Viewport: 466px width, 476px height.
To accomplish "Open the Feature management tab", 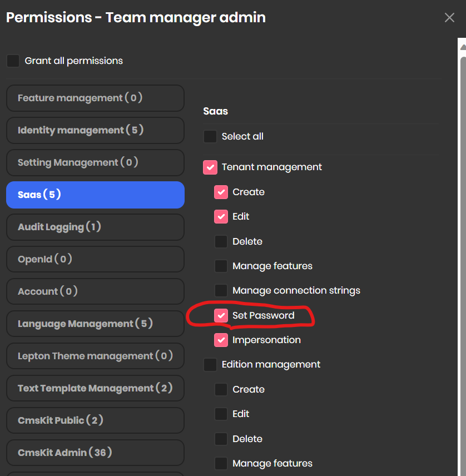I will point(95,98).
